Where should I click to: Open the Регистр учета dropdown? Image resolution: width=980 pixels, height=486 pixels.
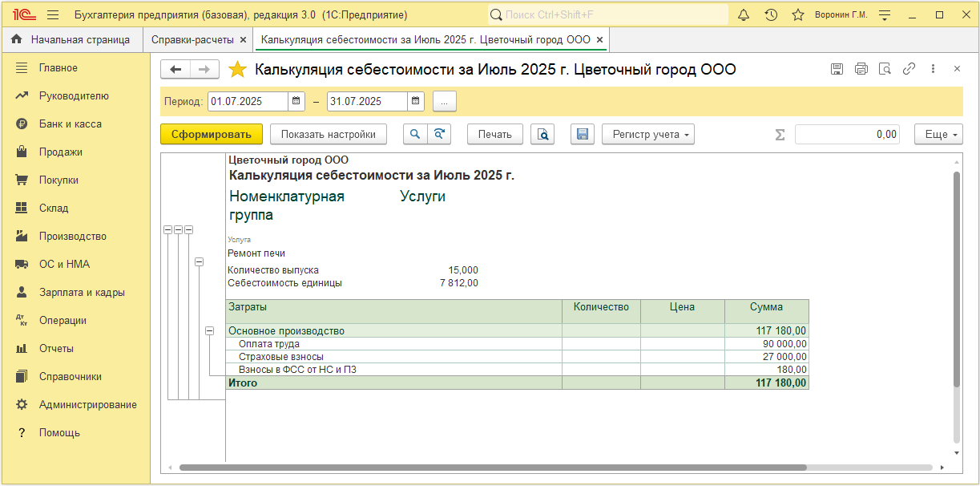coord(648,134)
